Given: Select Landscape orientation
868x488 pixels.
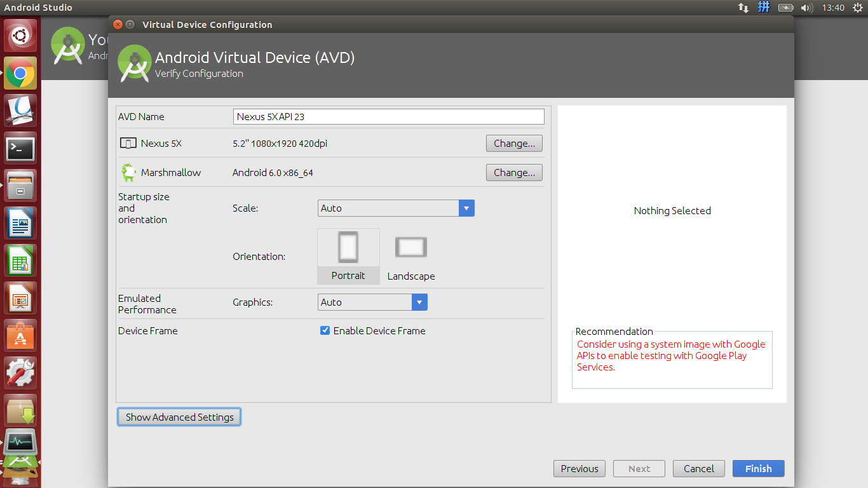Looking at the screenshot, I should (411, 256).
